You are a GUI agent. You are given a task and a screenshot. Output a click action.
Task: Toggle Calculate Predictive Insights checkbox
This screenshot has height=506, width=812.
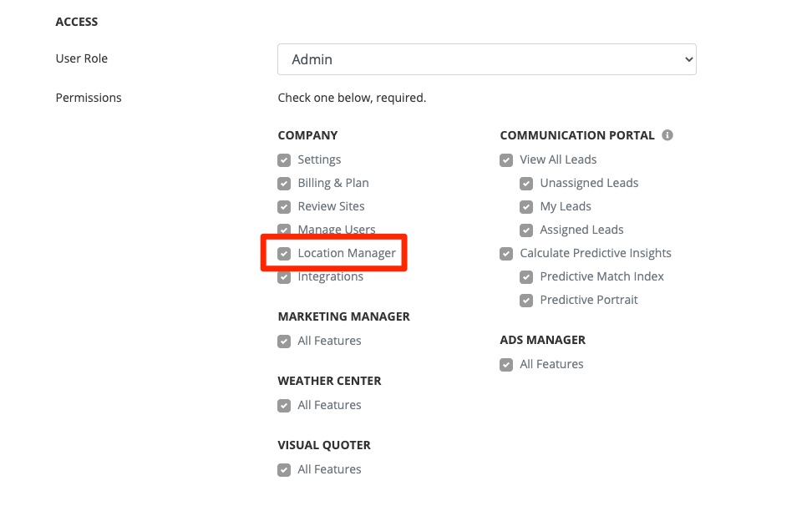506,253
